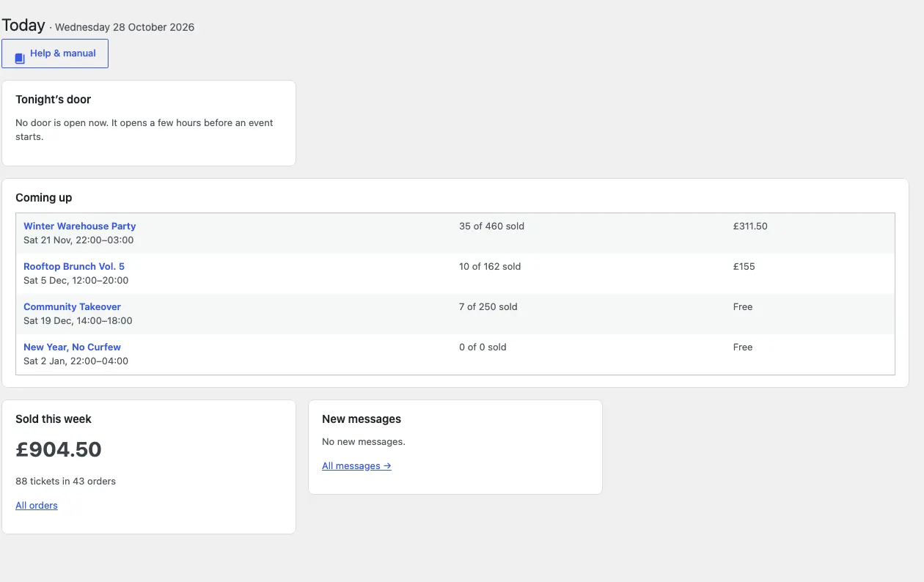Click the "35 of 460 sold" cell
The width and height of the screenshot is (924, 582).
click(x=492, y=226)
